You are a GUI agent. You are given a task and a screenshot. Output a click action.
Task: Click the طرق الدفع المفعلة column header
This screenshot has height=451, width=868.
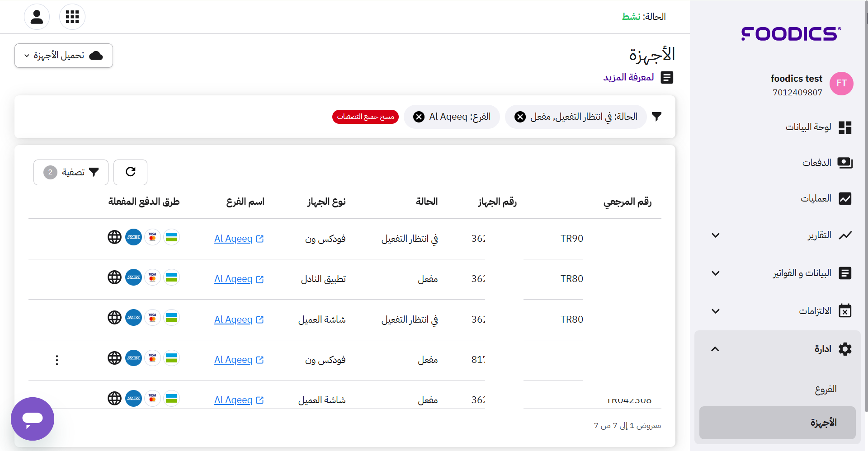(x=144, y=202)
